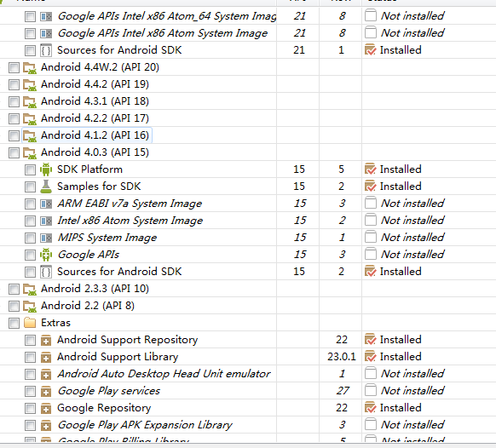The height and width of the screenshot is (448, 496).
Task: Click the Samples for SDK flask icon
Action: [x=46, y=187]
